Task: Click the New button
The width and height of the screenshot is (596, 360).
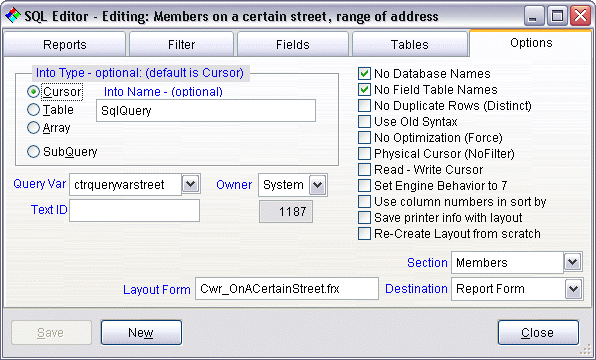Action: [141, 333]
